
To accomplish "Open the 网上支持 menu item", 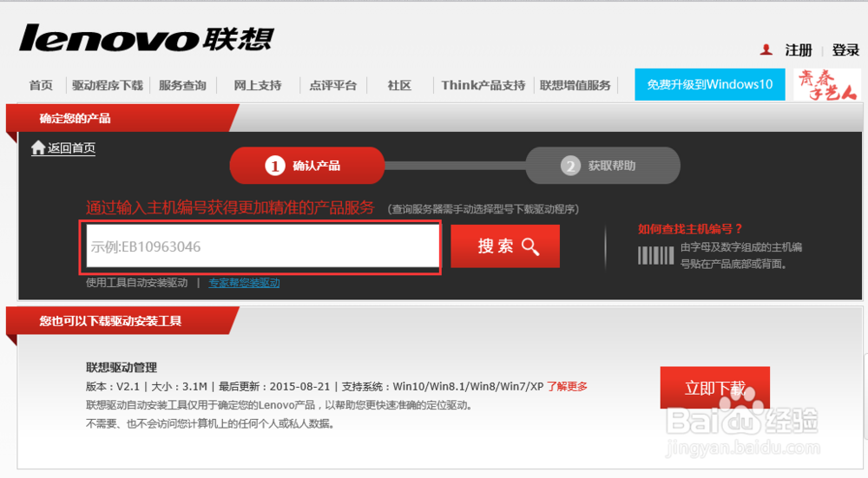I will [x=258, y=85].
